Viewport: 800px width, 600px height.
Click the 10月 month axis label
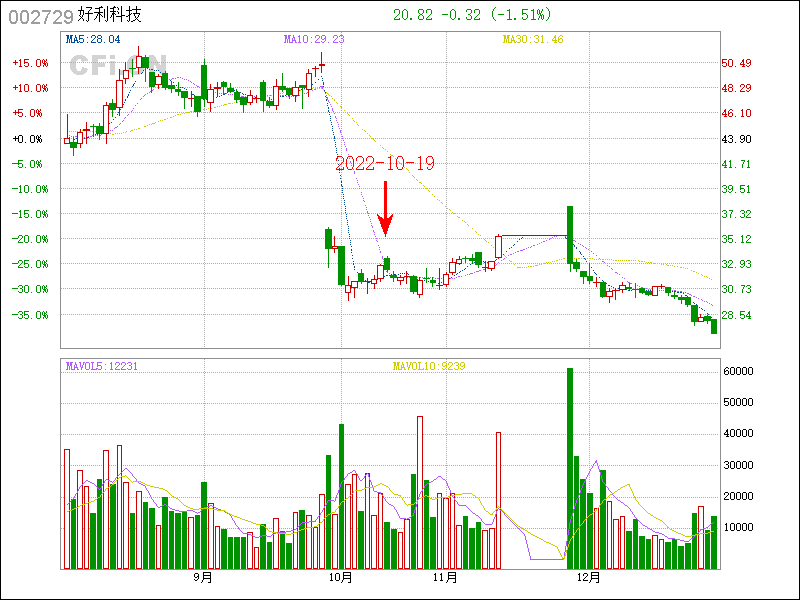click(340, 578)
